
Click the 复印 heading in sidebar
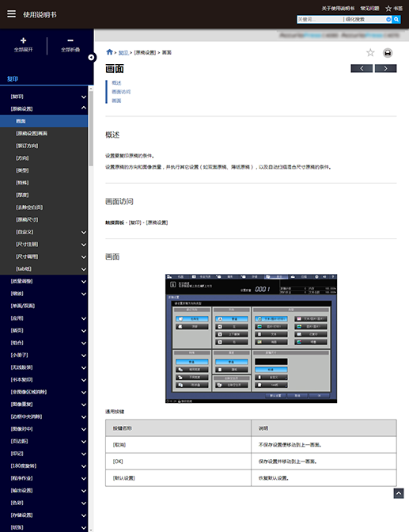[x=13, y=78]
